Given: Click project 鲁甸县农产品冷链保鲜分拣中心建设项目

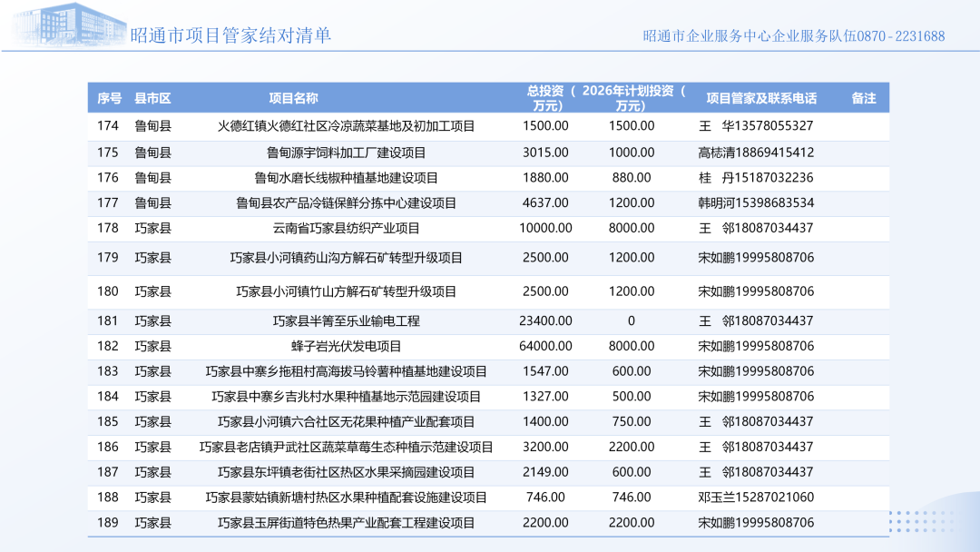Looking at the screenshot, I should coord(347,203).
